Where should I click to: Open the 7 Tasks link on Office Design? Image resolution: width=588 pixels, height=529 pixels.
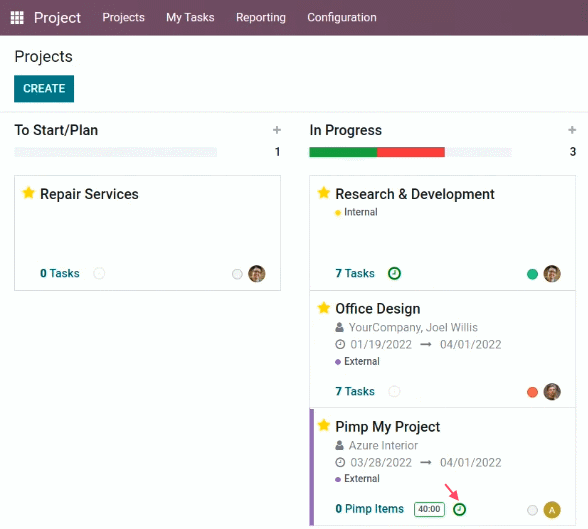click(x=355, y=391)
